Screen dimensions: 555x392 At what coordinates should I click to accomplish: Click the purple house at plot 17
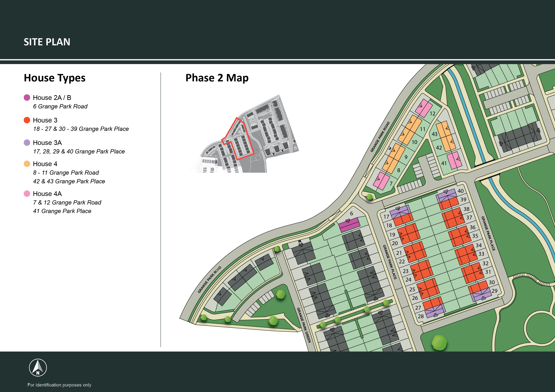coord(400,212)
